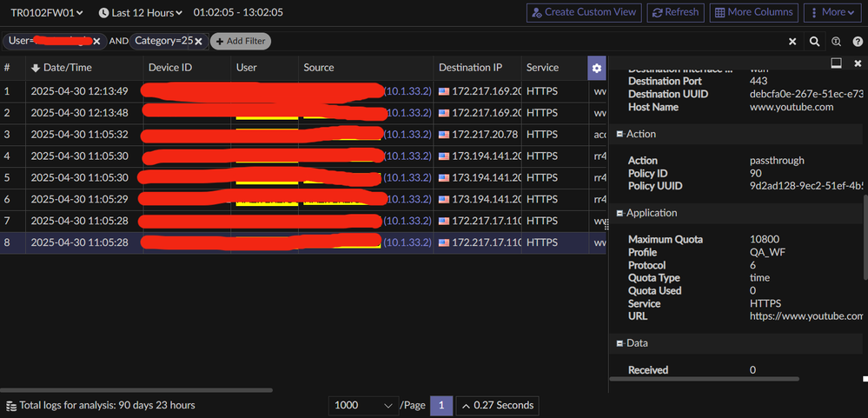Screen dimensions: 868x418
Task: Expand the 0.27 Seconds query time toggle
Action: [497, 405]
